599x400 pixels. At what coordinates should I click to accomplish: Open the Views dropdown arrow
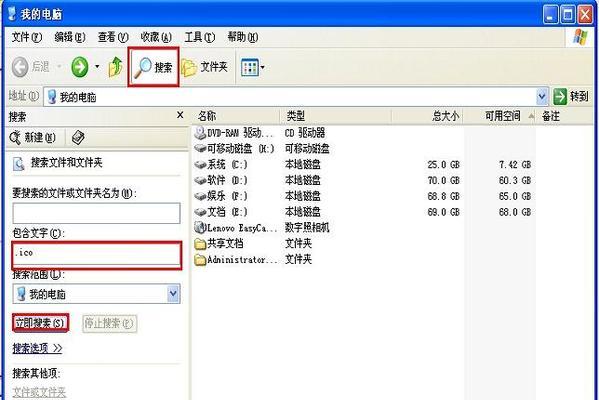[x=263, y=68]
